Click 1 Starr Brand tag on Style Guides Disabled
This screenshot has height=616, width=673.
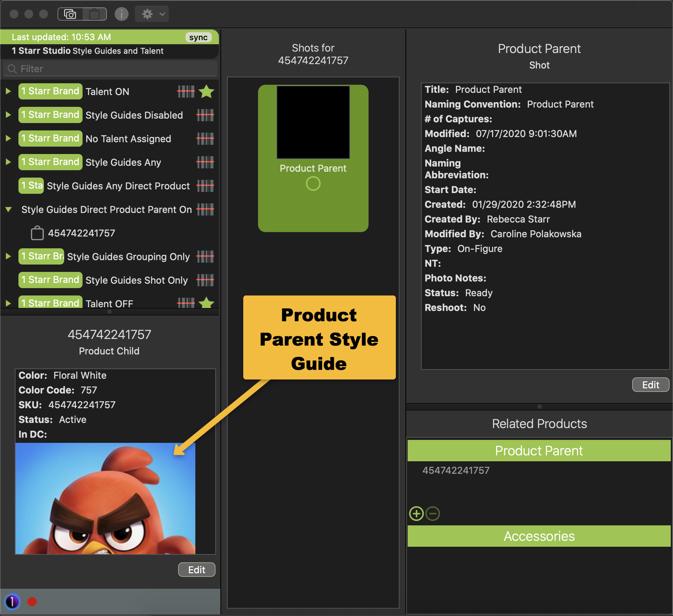50,115
